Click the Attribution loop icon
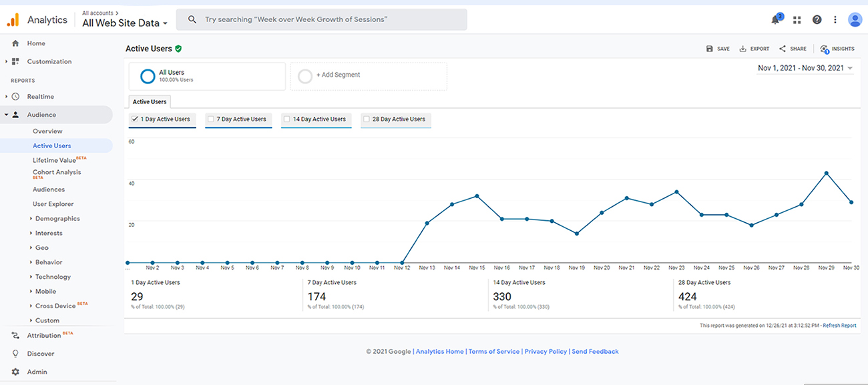 coord(15,336)
